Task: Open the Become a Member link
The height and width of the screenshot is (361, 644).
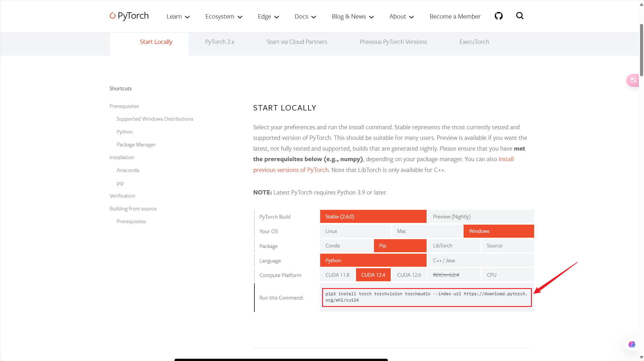Action: [x=455, y=17]
